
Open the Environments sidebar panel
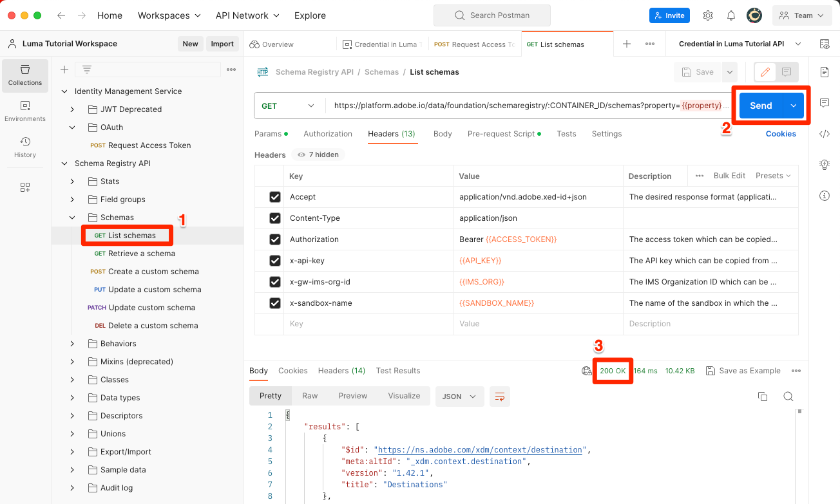[x=25, y=111]
